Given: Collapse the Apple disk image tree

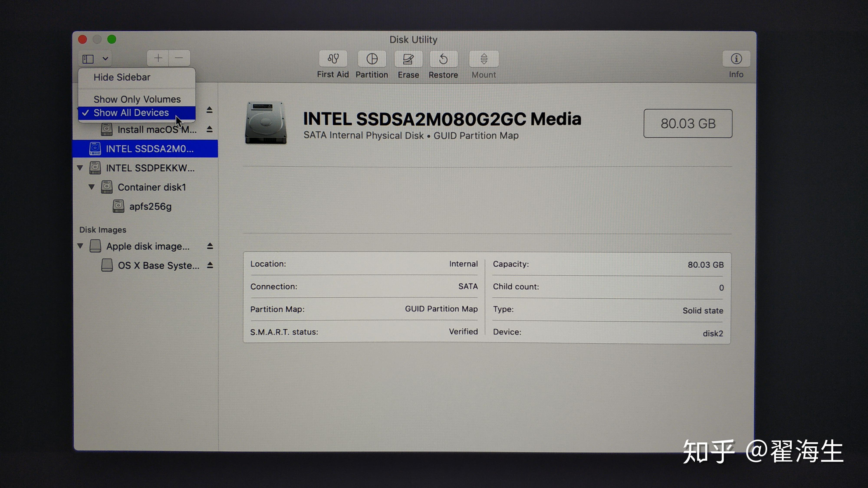Looking at the screenshot, I should [x=80, y=246].
